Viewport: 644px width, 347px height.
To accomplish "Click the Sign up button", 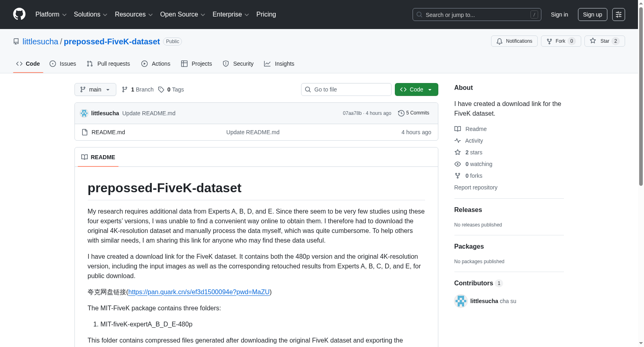I will (592, 15).
